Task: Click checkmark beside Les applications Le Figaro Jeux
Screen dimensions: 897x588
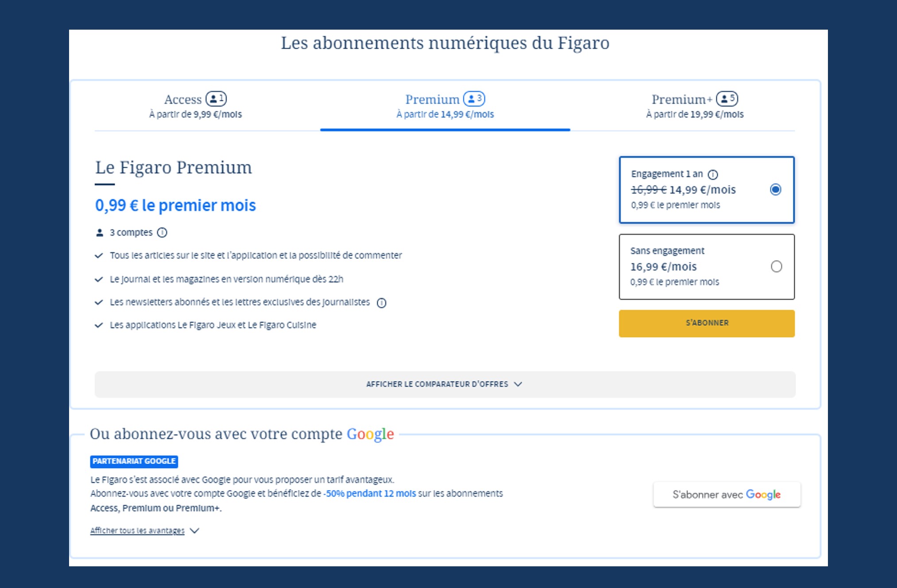Action: pyautogui.click(x=99, y=326)
